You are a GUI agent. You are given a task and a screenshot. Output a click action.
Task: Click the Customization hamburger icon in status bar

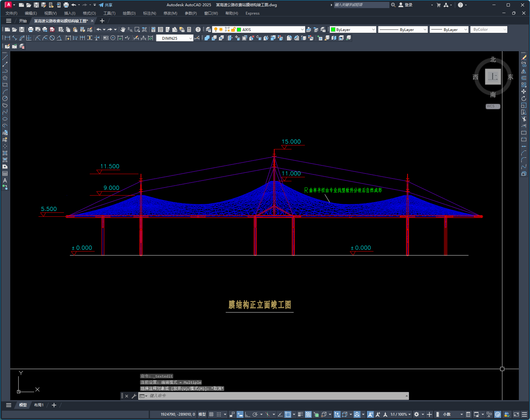(x=524, y=414)
